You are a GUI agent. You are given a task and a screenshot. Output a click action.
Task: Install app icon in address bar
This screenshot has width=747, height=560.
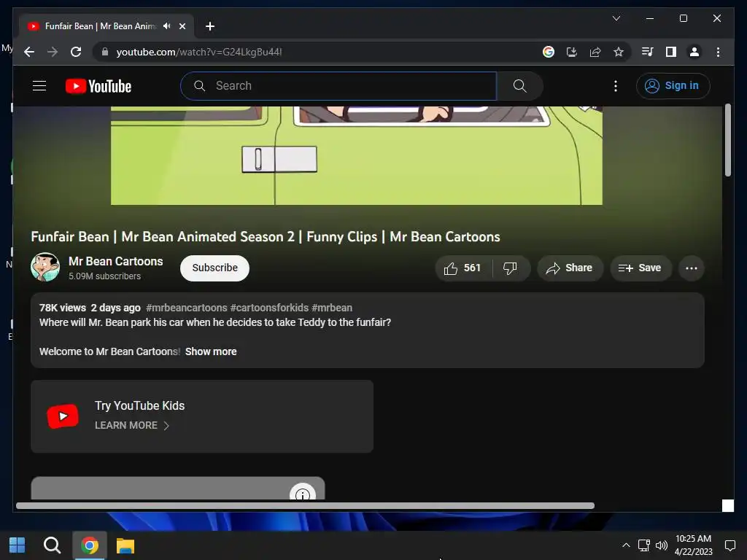[572, 52]
